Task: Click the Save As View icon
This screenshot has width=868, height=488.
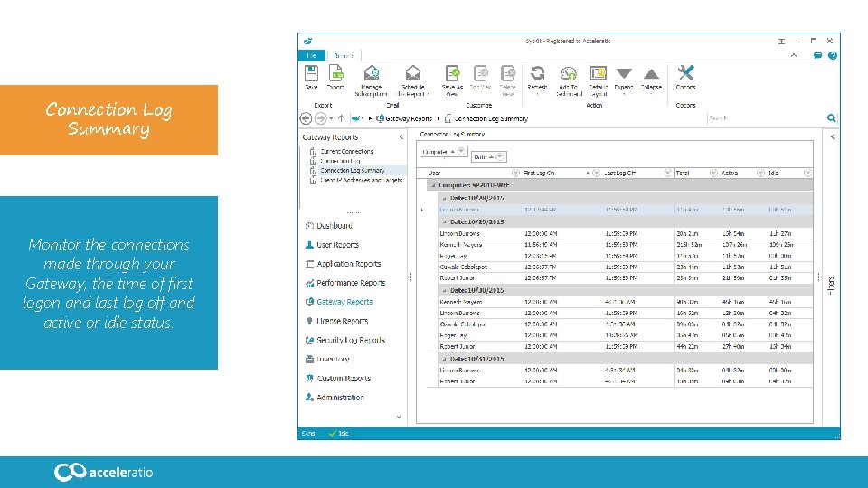Action: [x=452, y=73]
